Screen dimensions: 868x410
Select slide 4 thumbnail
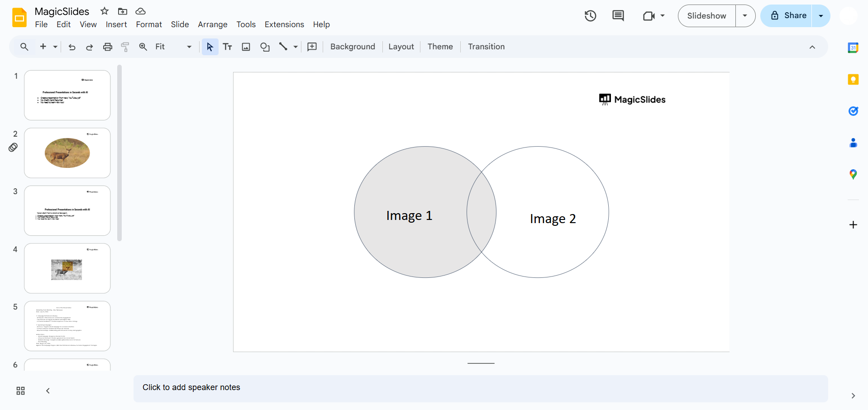67,268
